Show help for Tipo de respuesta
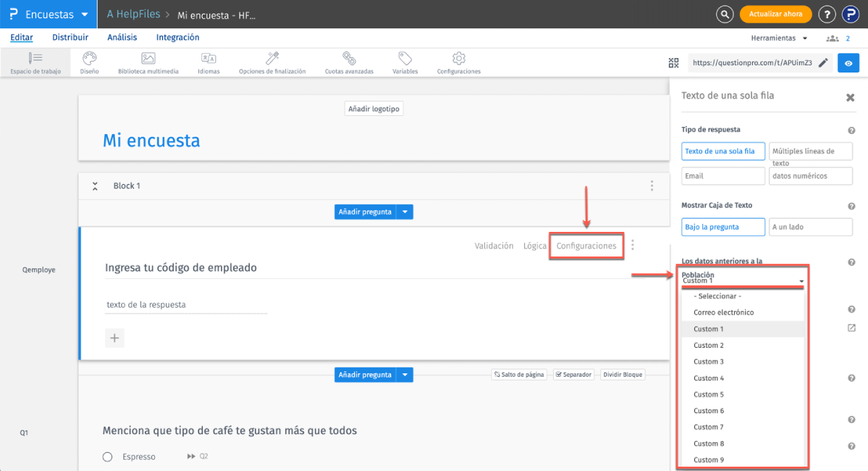Viewport: 868px width, 471px height. click(x=851, y=130)
